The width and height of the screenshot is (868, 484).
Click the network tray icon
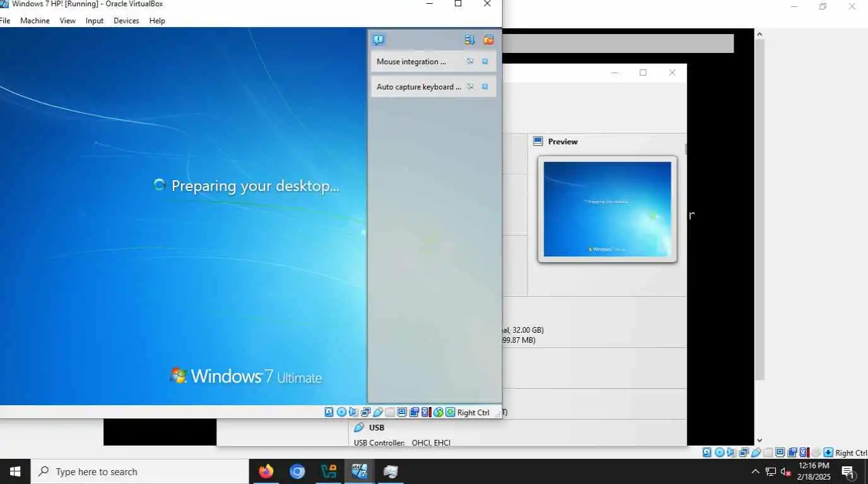770,471
